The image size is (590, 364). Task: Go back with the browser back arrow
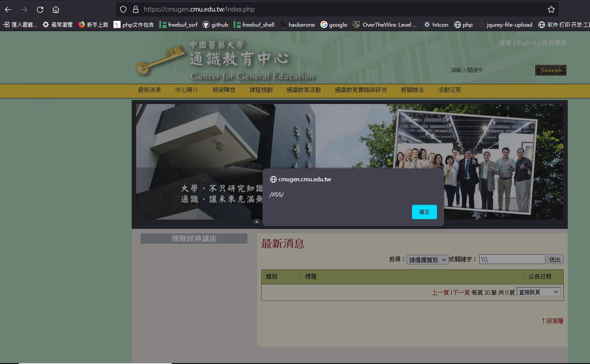[x=8, y=9]
